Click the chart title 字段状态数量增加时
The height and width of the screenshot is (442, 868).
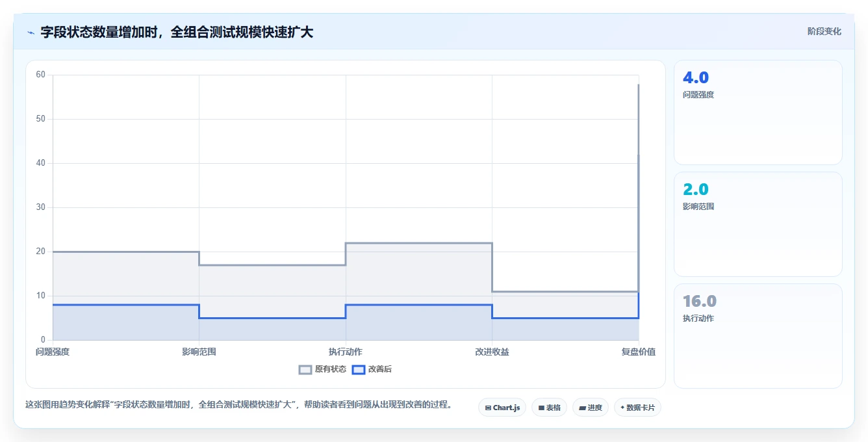click(177, 32)
